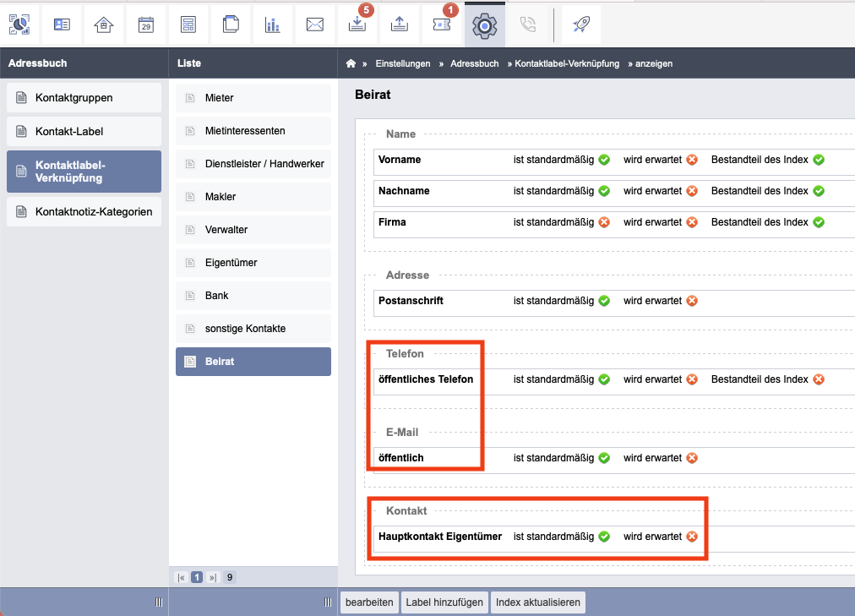Click the bearbeiten button
Viewport: 855px width, 616px height.
(x=369, y=602)
